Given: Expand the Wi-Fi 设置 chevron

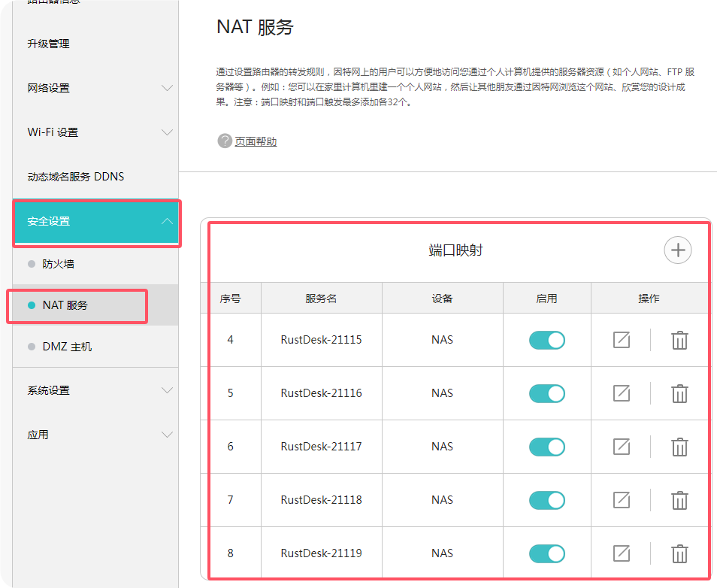Looking at the screenshot, I should coord(168,132).
